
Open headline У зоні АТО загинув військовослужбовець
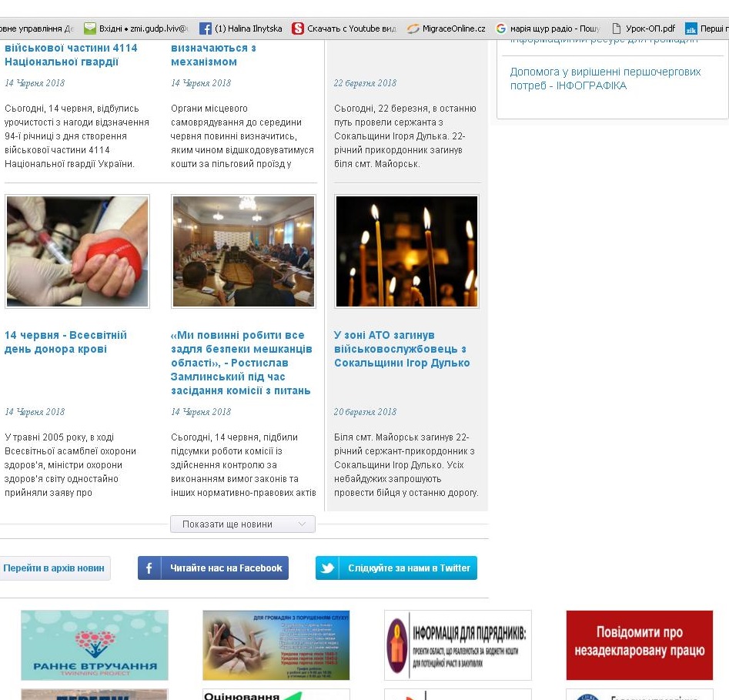(x=402, y=349)
